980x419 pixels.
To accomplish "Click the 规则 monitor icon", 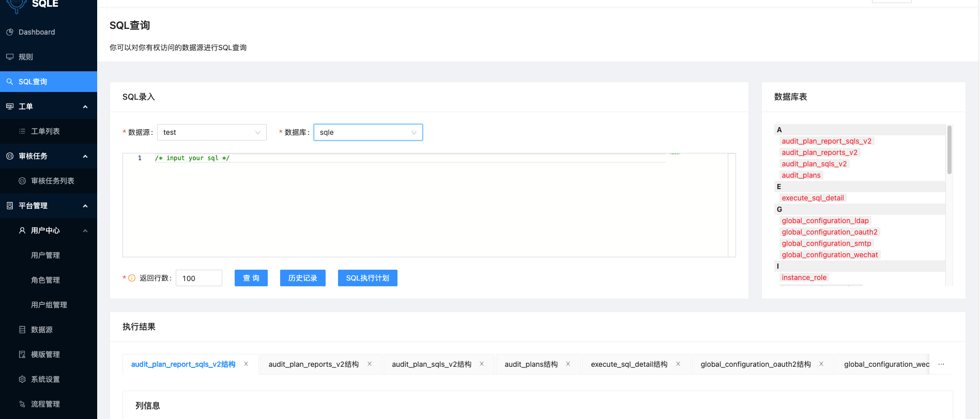I will pos(10,57).
